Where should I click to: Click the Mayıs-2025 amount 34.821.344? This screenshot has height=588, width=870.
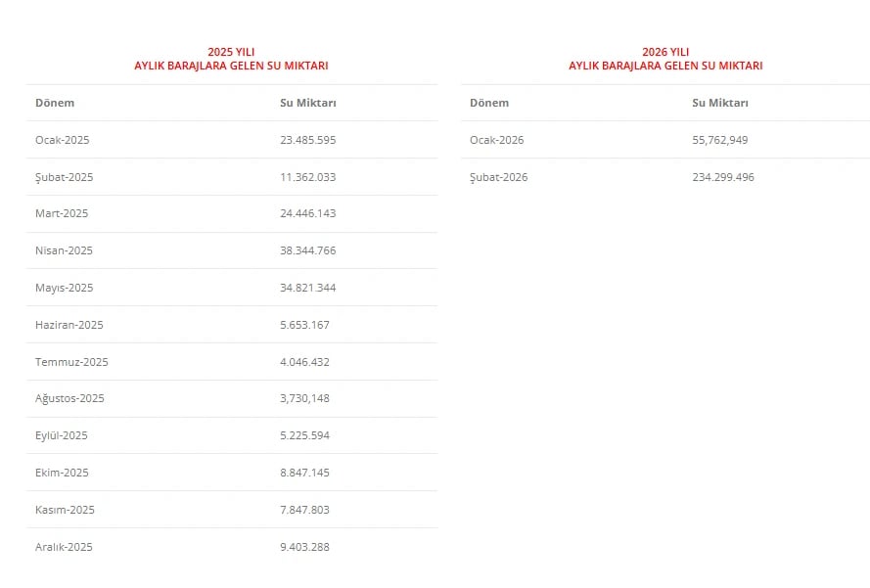click(307, 288)
